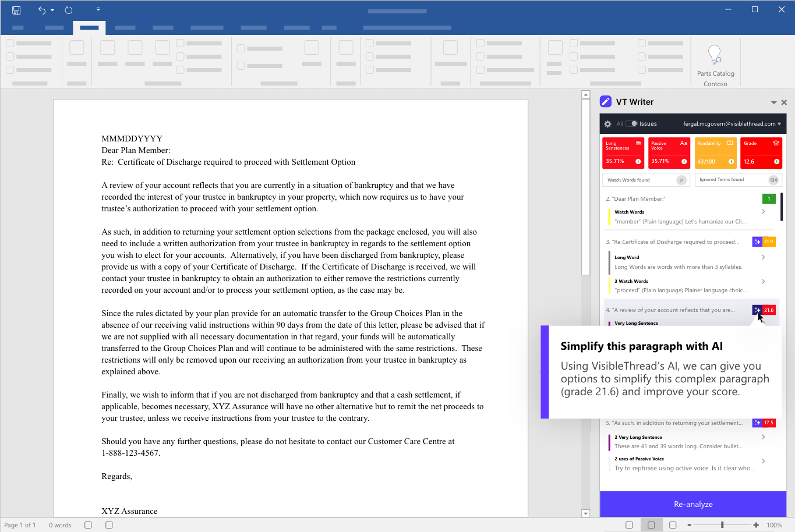Open VT Writer settings gear
795x532 pixels.
tap(607, 124)
